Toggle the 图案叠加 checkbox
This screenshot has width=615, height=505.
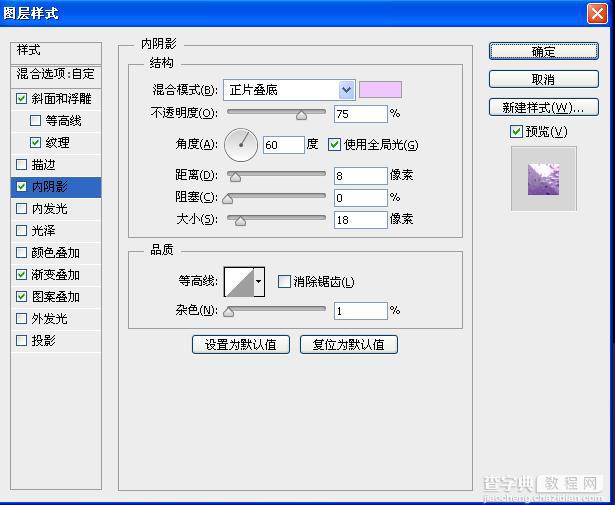pos(22,296)
